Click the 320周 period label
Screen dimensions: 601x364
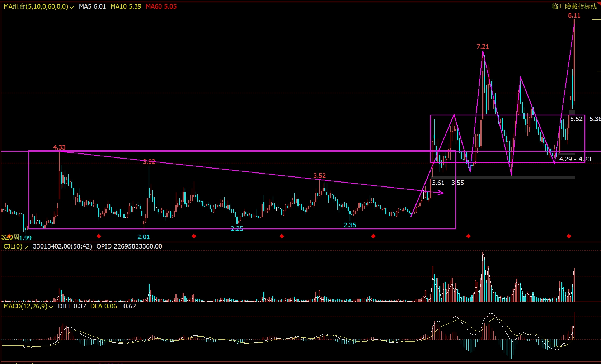[10, 237]
